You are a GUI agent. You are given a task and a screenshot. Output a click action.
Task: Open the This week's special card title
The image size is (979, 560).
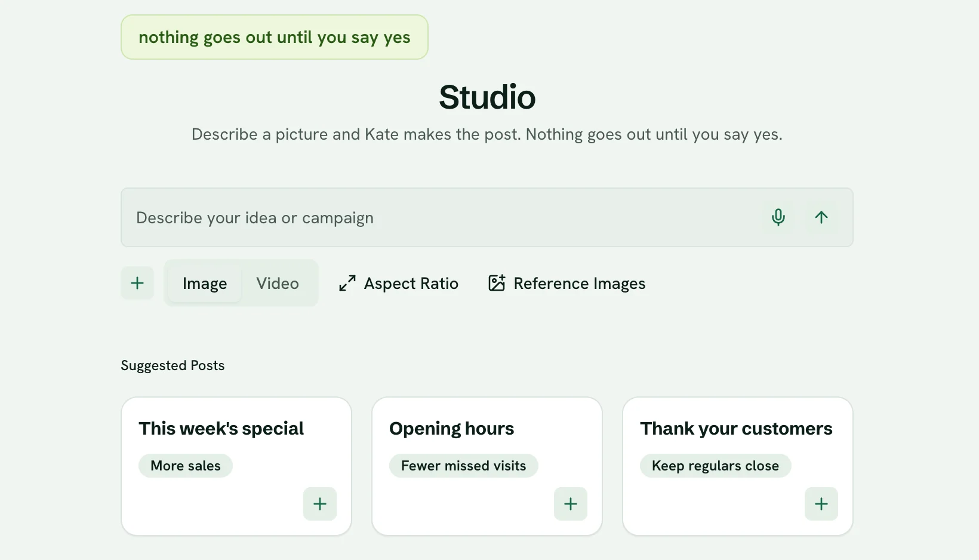pyautogui.click(x=221, y=429)
